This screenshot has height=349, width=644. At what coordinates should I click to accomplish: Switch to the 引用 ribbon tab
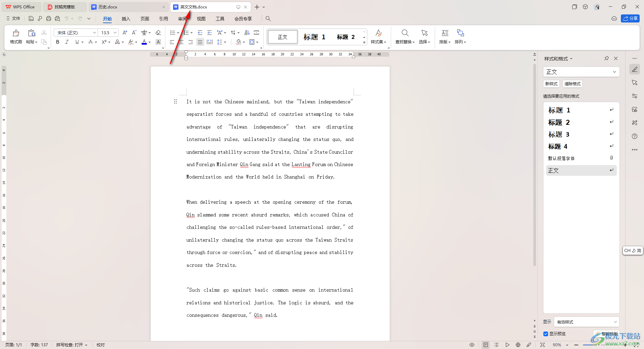point(164,19)
